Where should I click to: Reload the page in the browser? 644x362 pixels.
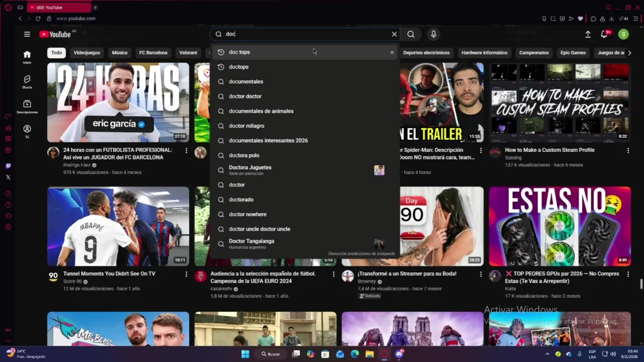point(38,19)
